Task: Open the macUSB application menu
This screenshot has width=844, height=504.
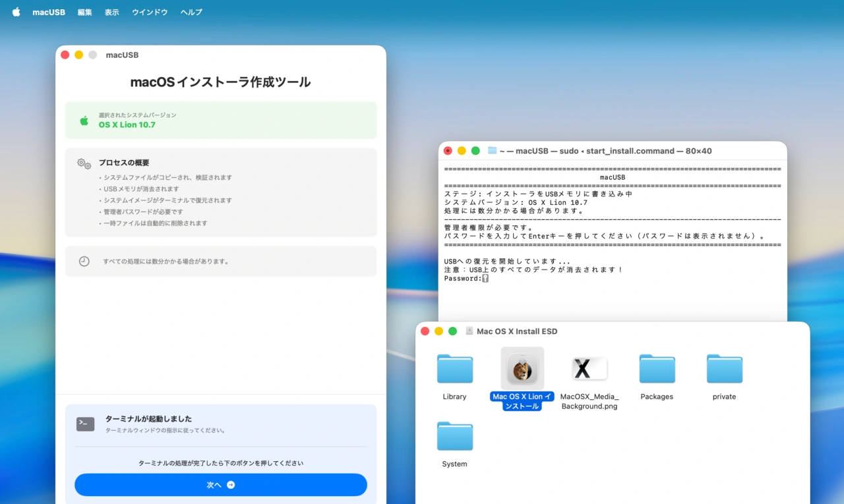Action: click(49, 11)
